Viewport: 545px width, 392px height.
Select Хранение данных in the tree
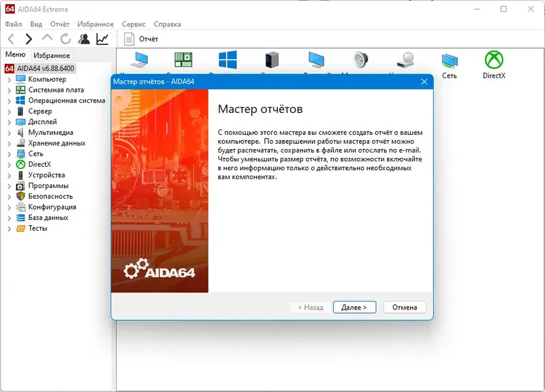point(57,143)
